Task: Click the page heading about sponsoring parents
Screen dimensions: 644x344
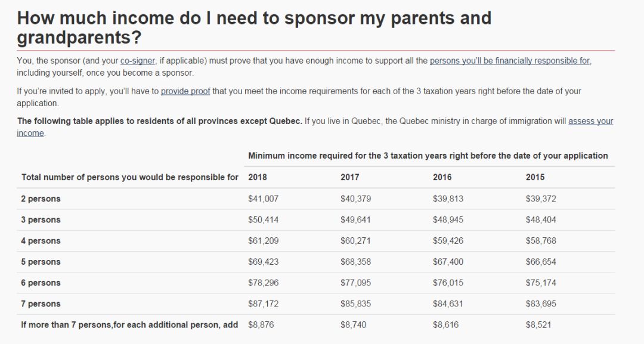Action: (254, 27)
